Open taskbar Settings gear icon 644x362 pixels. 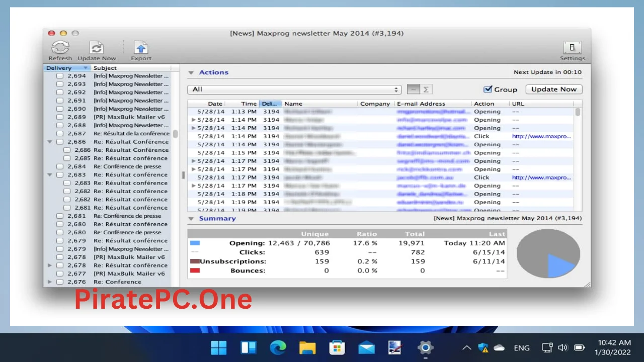pyautogui.click(x=426, y=347)
